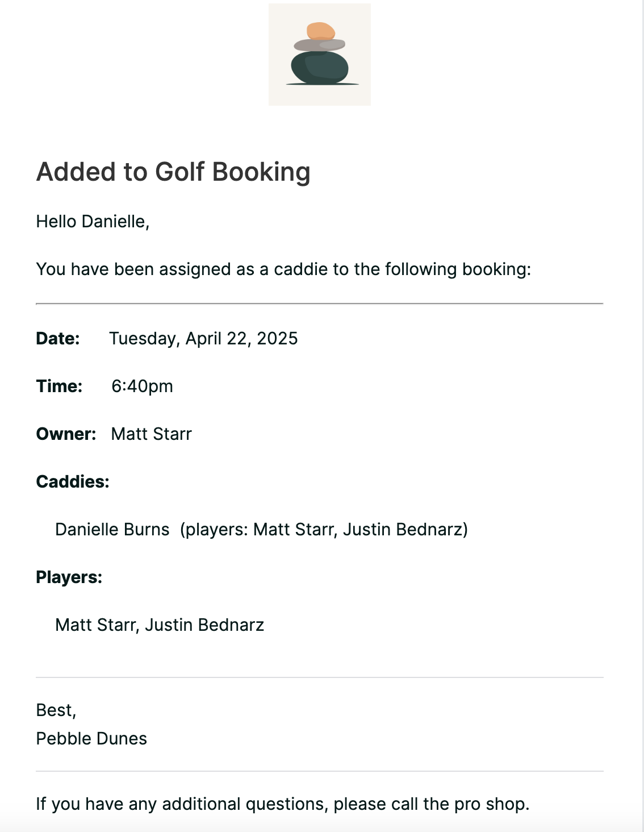
Task: Click the Tuesday, April 22, 2025 date value
Action: (x=203, y=339)
